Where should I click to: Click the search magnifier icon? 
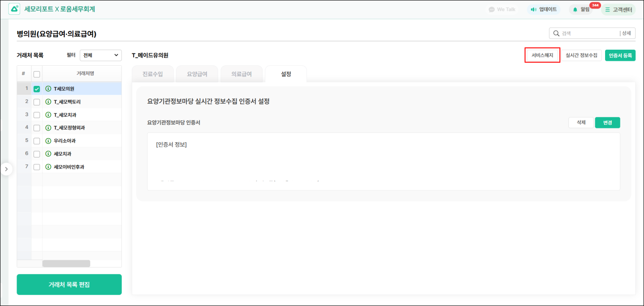[556, 33]
